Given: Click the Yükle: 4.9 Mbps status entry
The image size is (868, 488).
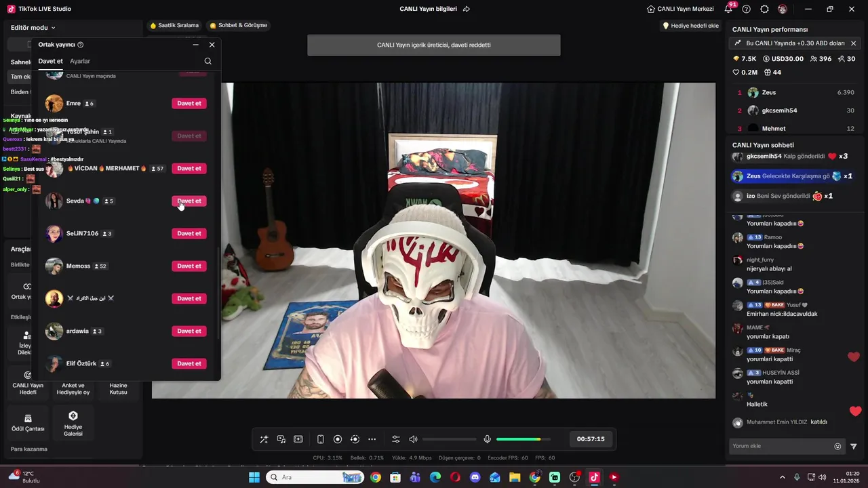Looking at the screenshot, I should click(411, 458).
